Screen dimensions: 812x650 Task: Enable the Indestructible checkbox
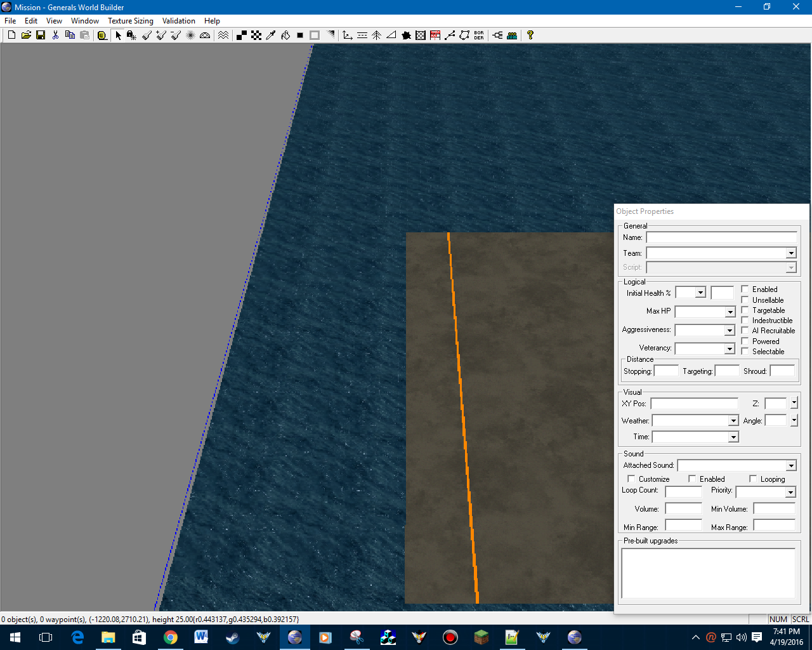745,321
